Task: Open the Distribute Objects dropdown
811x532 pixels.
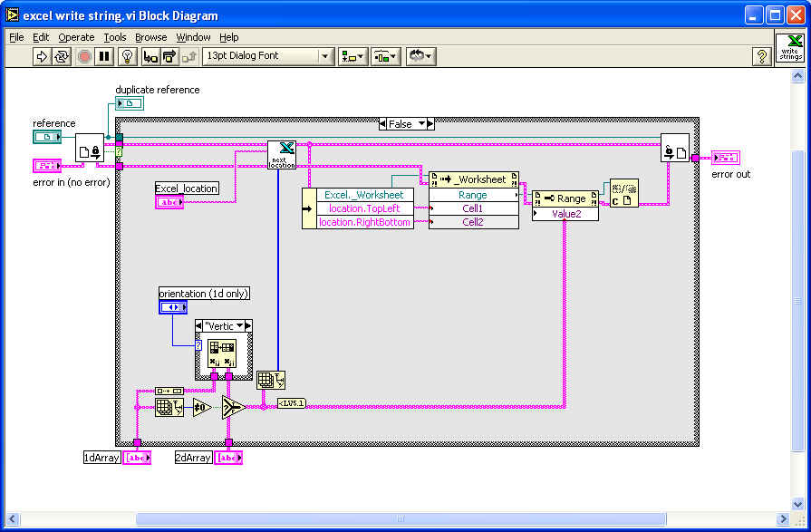Action: 385,56
